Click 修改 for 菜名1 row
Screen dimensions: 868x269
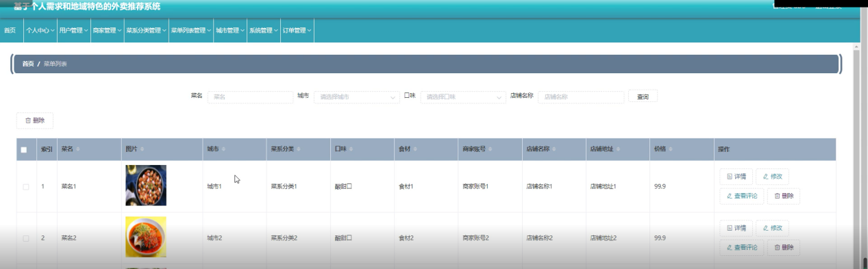pos(772,177)
